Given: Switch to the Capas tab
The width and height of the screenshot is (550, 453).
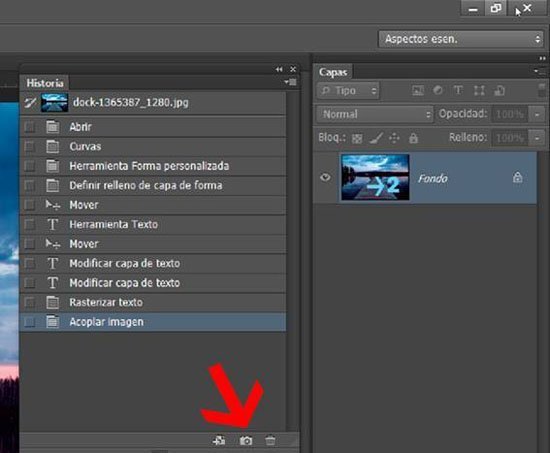Looking at the screenshot, I should click(333, 72).
